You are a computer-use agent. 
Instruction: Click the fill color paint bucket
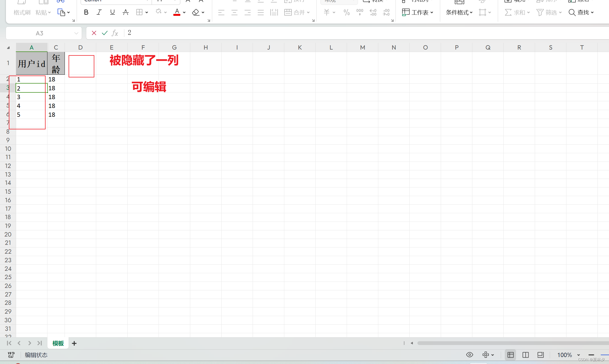pos(159,12)
